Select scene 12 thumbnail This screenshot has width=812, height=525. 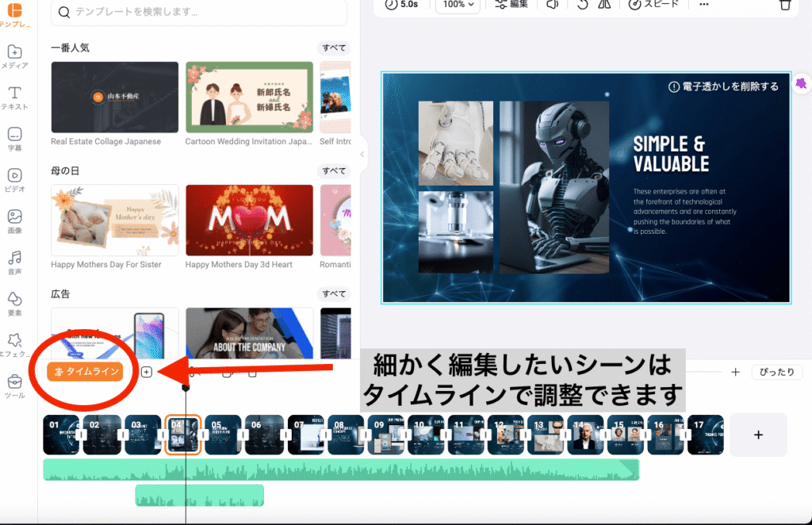(505, 435)
